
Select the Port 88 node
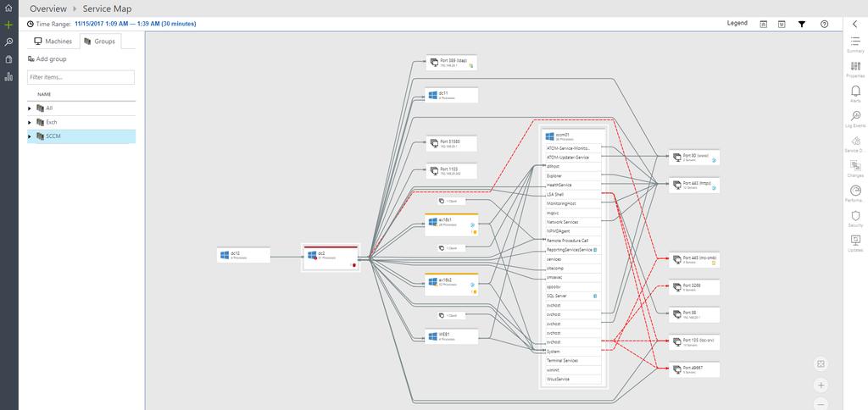click(694, 315)
